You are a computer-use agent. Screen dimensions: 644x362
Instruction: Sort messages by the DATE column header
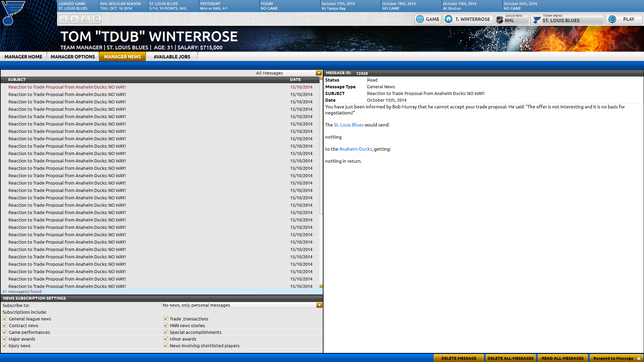(295, 80)
